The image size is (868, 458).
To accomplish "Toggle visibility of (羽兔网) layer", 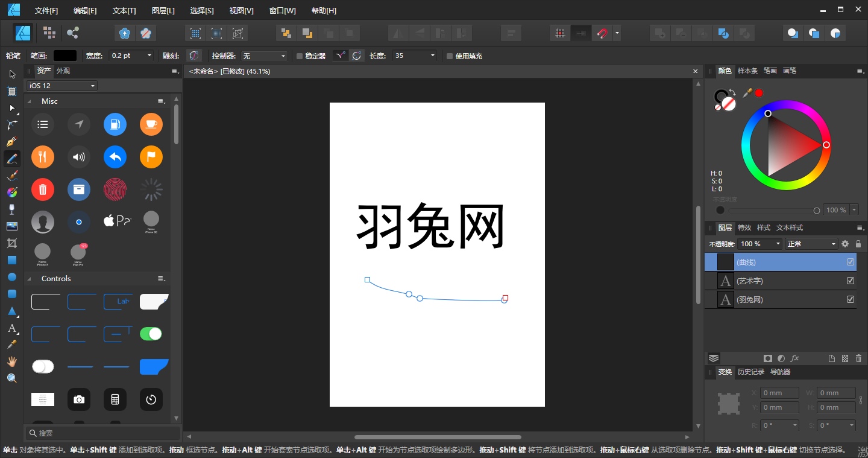I will click(x=851, y=299).
